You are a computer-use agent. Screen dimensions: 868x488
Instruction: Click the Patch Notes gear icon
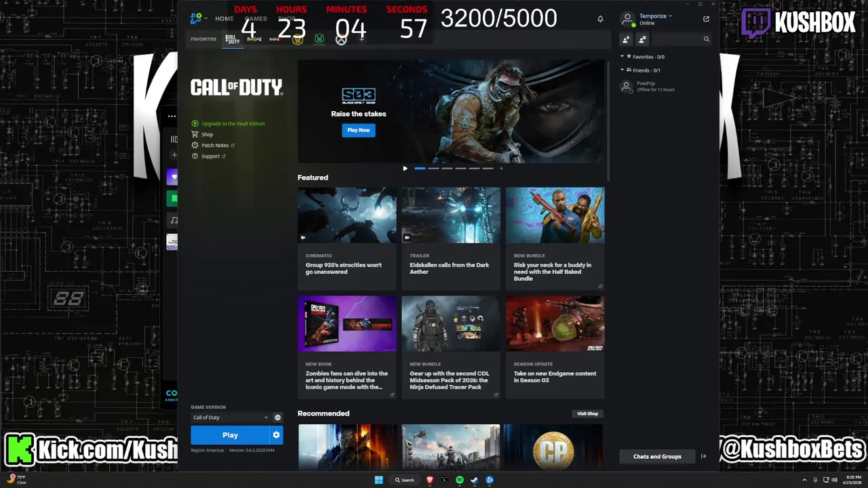tap(195, 145)
